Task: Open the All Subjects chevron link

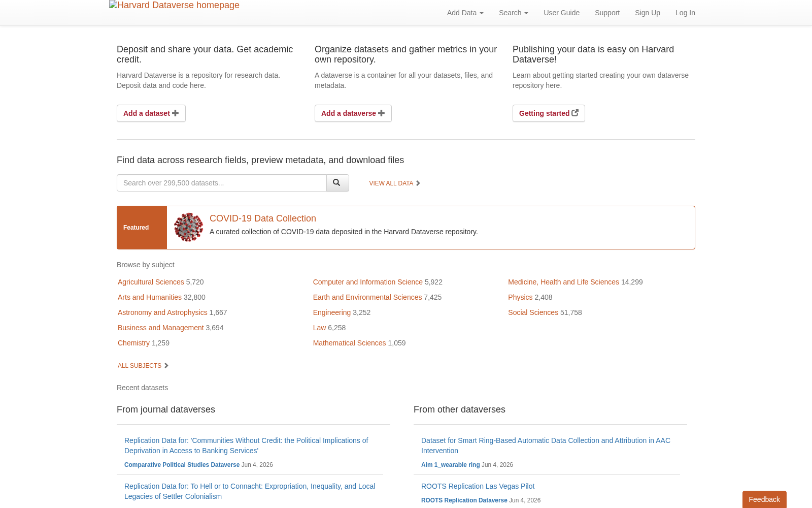Action: pyautogui.click(x=143, y=366)
